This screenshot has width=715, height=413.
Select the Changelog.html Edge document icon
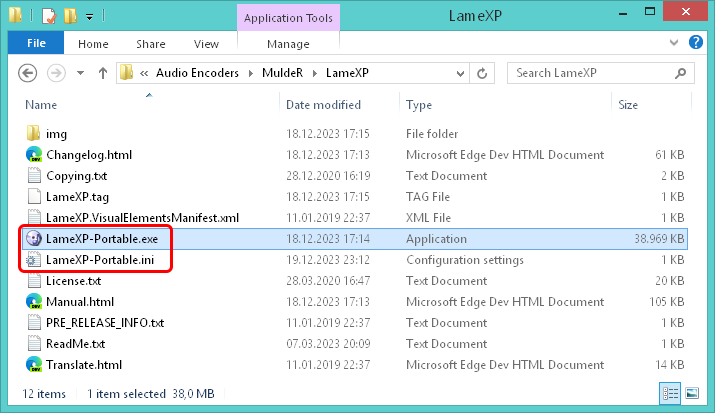(34, 155)
